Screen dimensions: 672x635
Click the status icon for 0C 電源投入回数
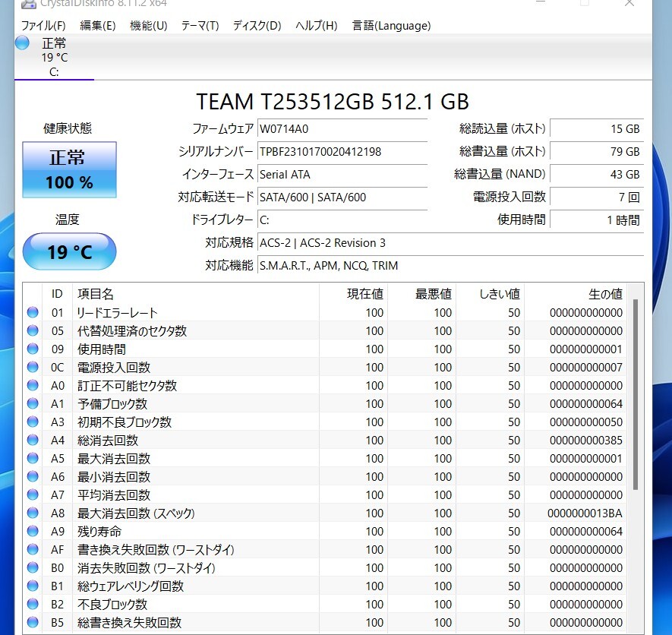(33, 367)
